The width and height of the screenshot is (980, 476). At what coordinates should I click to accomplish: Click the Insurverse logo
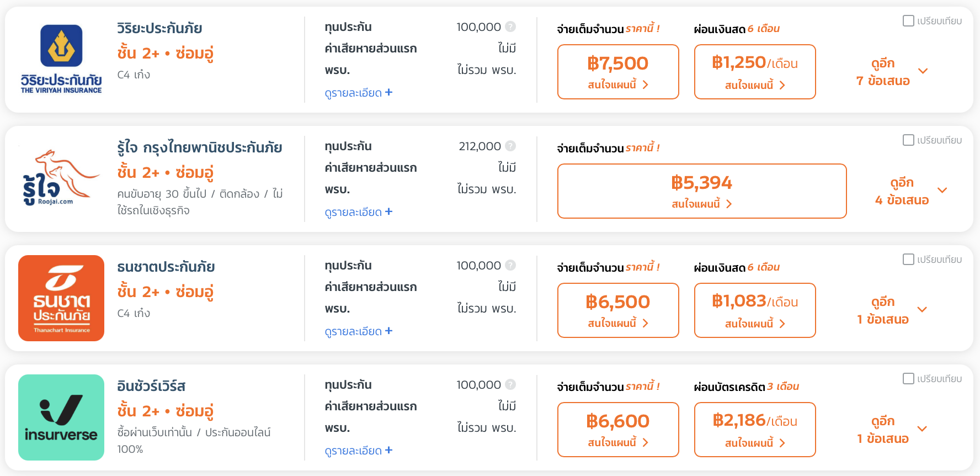[x=61, y=417]
